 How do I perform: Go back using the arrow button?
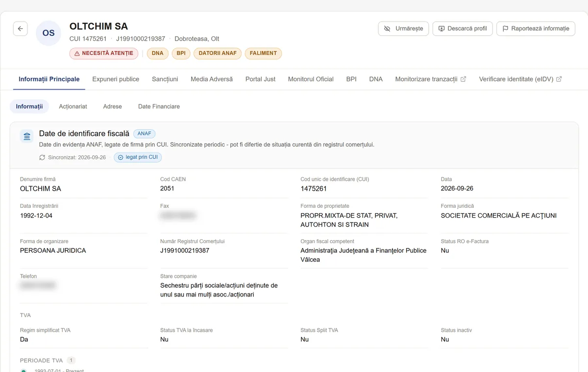[20, 29]
